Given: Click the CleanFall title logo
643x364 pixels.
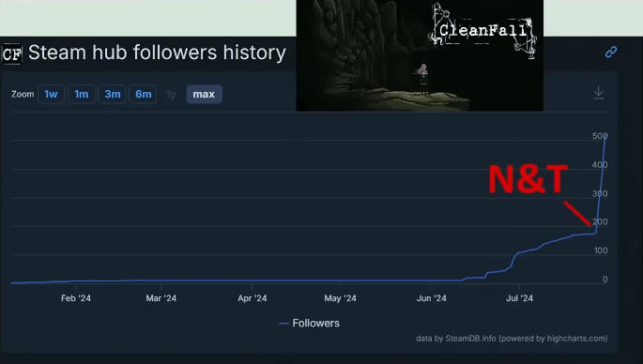Looking at the screenshot, I should coord(483,30).
